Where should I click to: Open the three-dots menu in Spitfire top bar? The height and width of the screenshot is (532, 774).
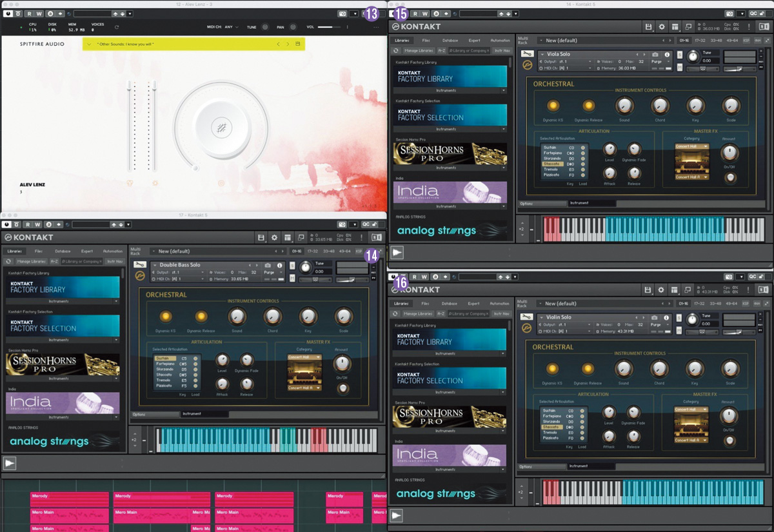[x=376, y=27]
